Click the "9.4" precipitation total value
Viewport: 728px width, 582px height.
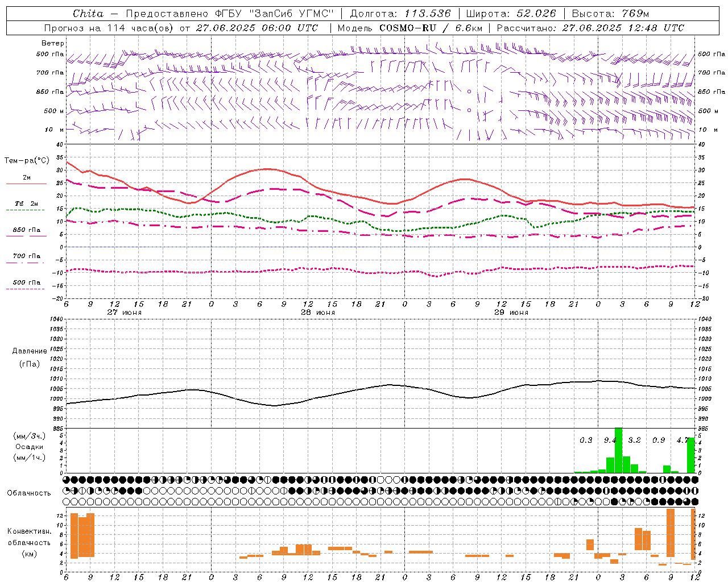(x=610, y=440)
